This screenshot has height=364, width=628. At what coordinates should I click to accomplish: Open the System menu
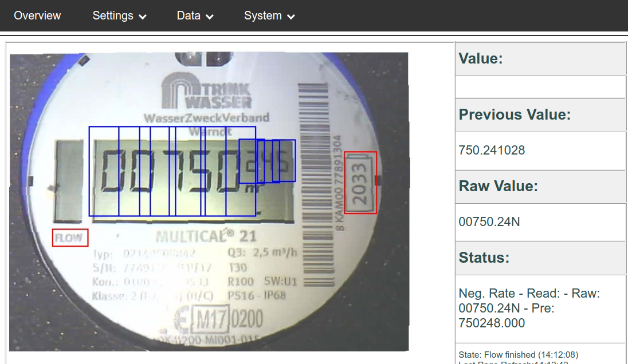[264, 16]
